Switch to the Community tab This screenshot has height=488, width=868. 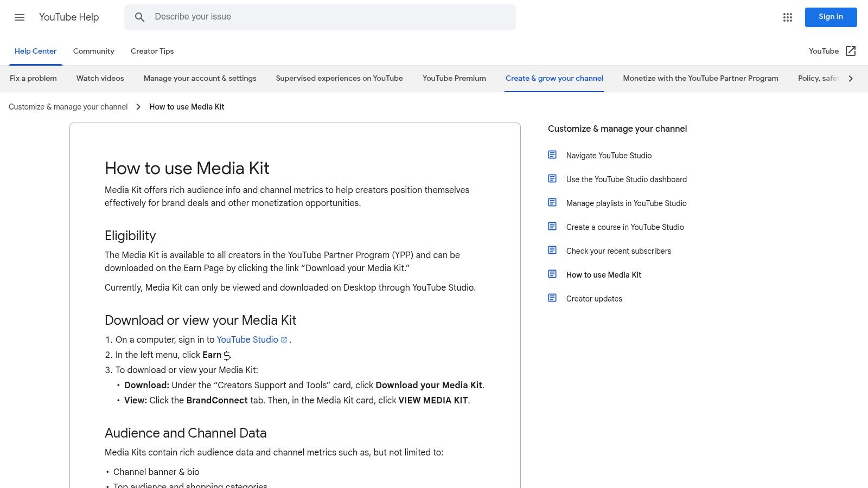(x=93, y=51)
